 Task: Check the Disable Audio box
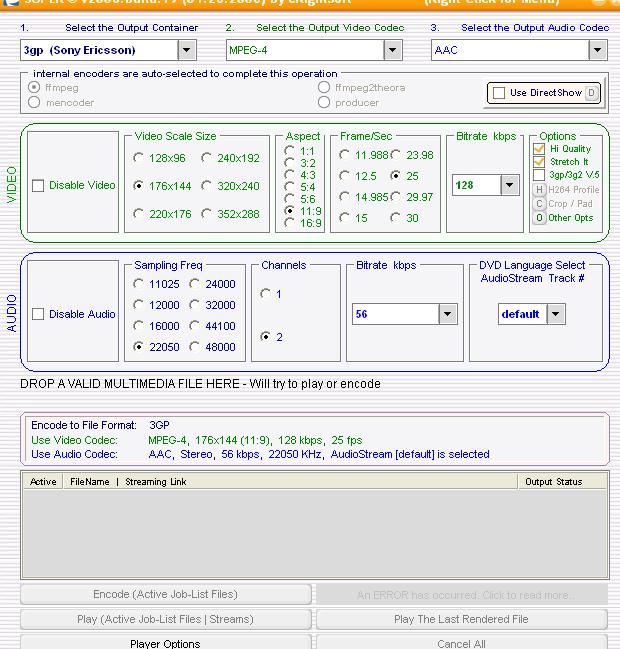(x=38, y=314)
